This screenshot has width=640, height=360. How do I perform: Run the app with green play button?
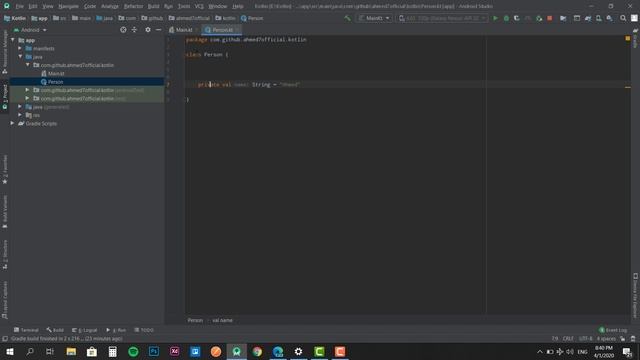tap(495, 18)
